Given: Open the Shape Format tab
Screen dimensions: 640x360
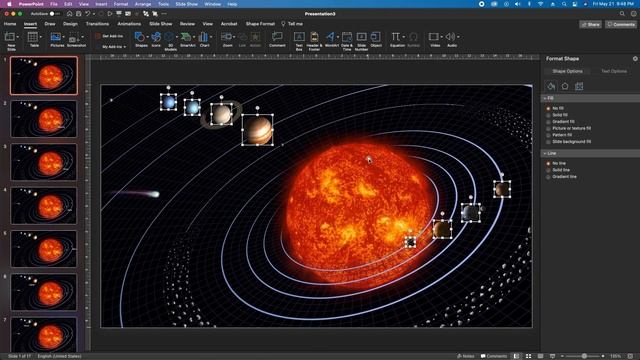Looking at the screenshot, I should 260,24.
